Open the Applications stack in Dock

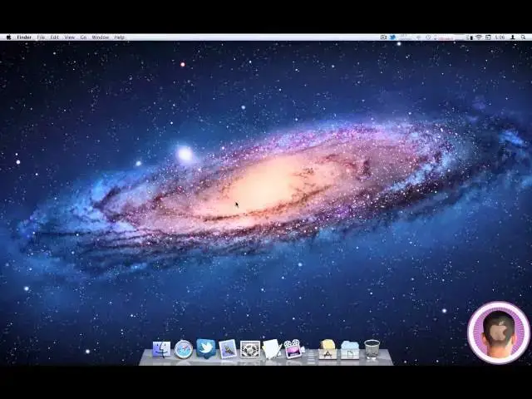point(328,349)
